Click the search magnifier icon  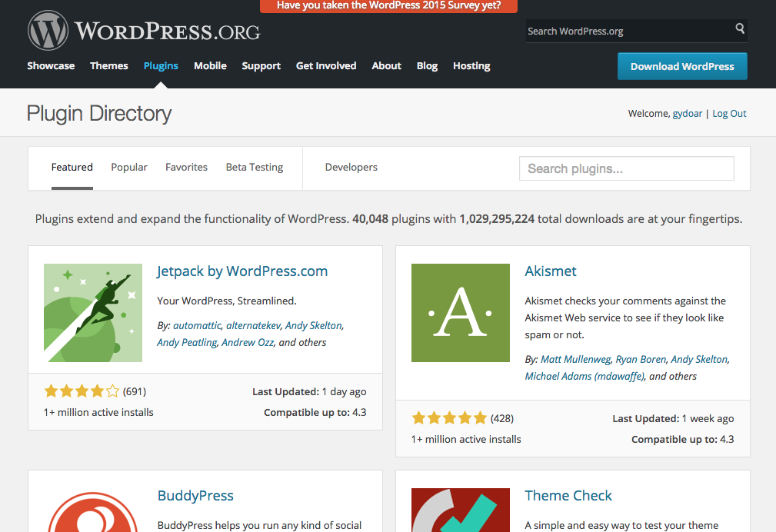739,30
